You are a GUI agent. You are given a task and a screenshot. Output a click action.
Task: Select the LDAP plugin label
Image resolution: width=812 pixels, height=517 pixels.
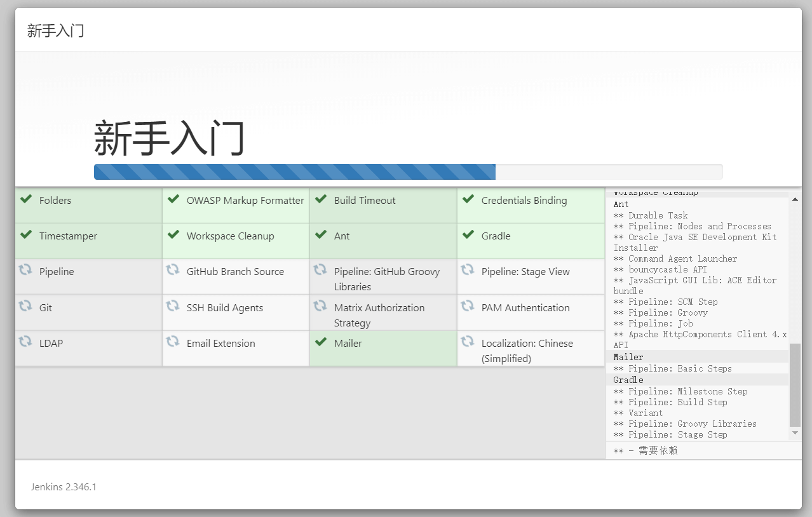[x=51, y=344]
